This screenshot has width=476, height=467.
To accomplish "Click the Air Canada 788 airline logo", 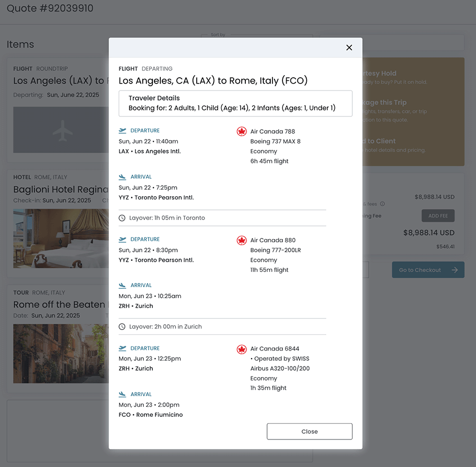I will [x=242, y=131].
